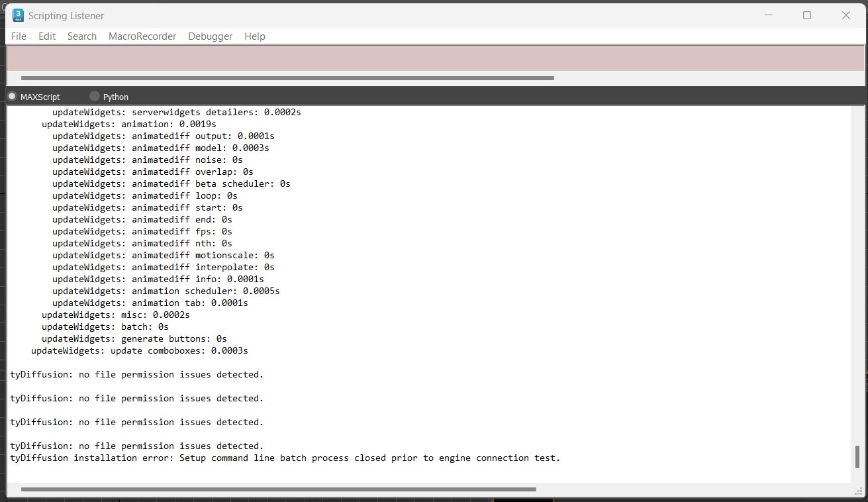Click the 'generate buttons: 0s' line
This screenshot has width=868, height=502.
pyautogui.click(x=134, y=339)
